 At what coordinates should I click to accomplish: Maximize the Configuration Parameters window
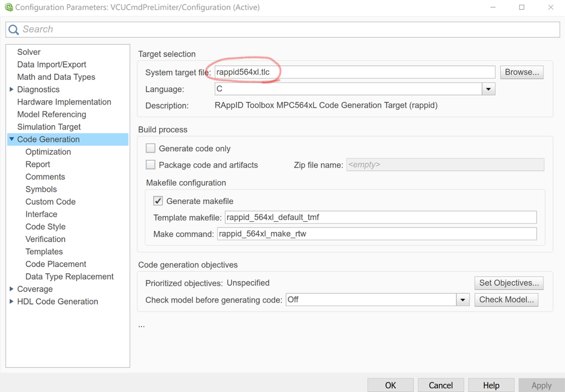(522, 7)
